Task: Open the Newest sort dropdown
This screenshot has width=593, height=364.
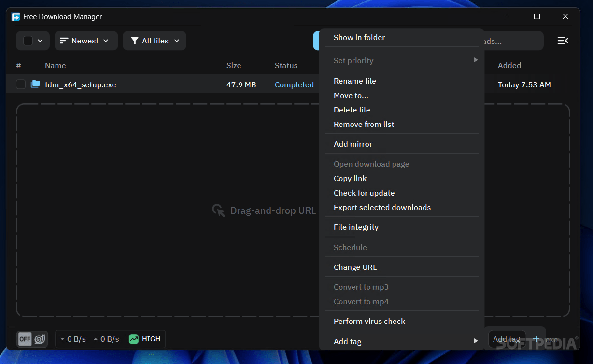Action: point(86,41)
